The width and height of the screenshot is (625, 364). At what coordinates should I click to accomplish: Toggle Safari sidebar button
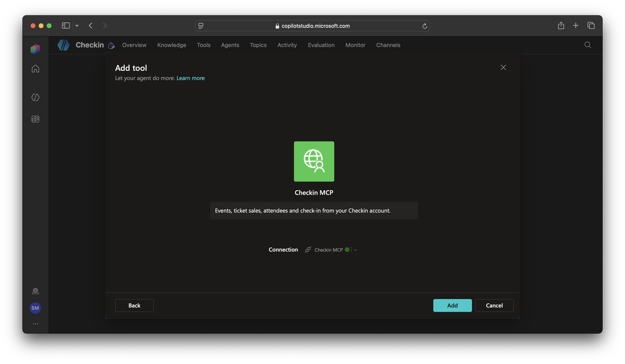66,26
